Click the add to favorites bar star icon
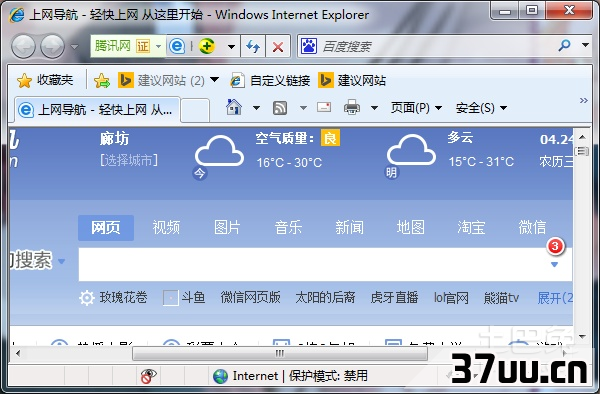This screenshot has height=394, width=600. point(102,81)
